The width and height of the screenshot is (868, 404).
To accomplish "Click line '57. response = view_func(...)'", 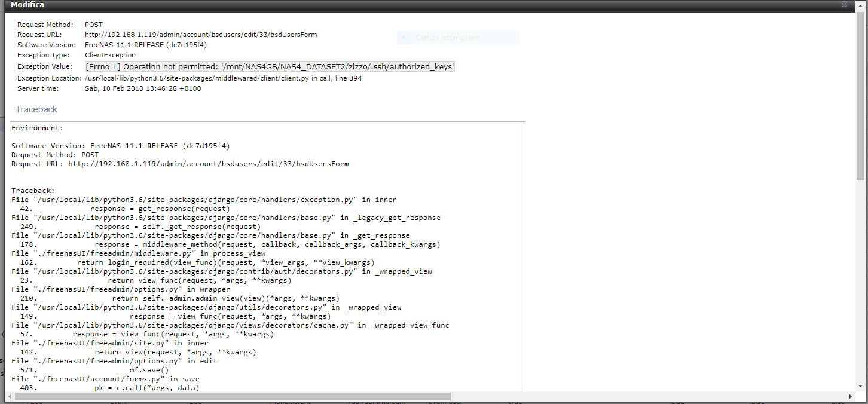I will tap(147, 334).
